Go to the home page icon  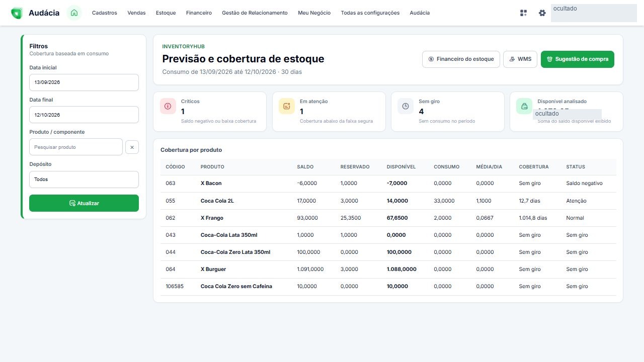tap(74, 13)
